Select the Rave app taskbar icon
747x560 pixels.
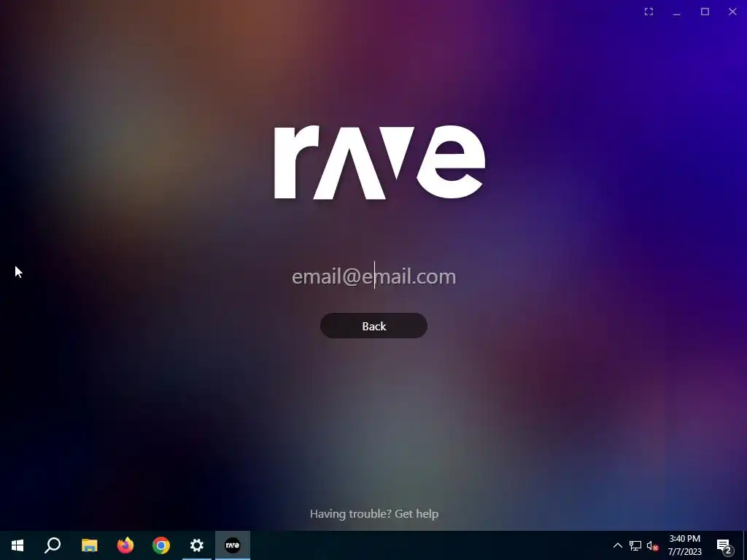[x=233, y=545]
